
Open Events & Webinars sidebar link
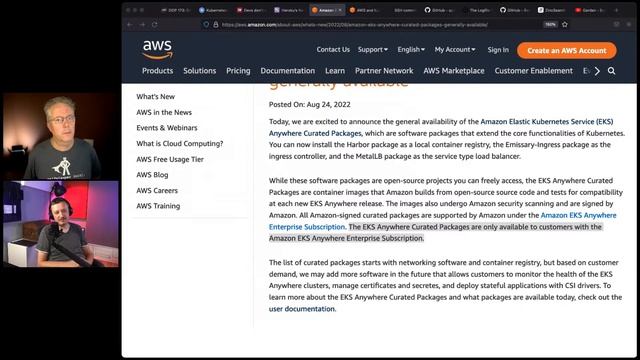(167, 128)
